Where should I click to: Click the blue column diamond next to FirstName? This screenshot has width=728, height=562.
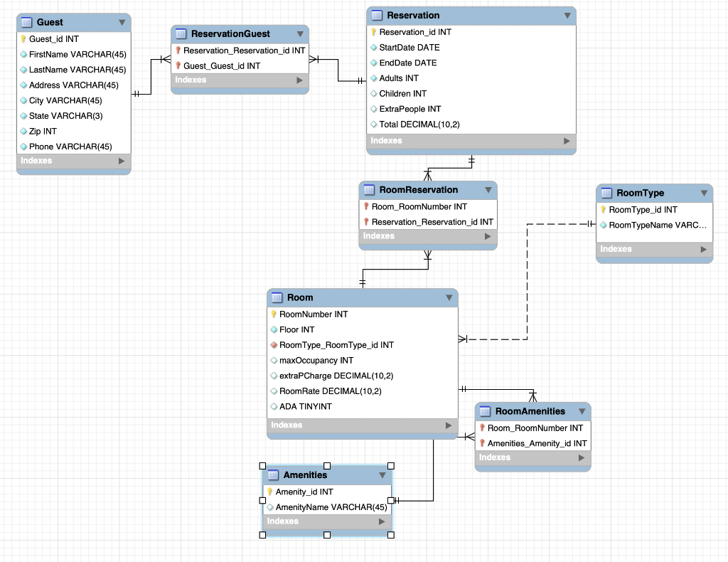tap(24, 54)
